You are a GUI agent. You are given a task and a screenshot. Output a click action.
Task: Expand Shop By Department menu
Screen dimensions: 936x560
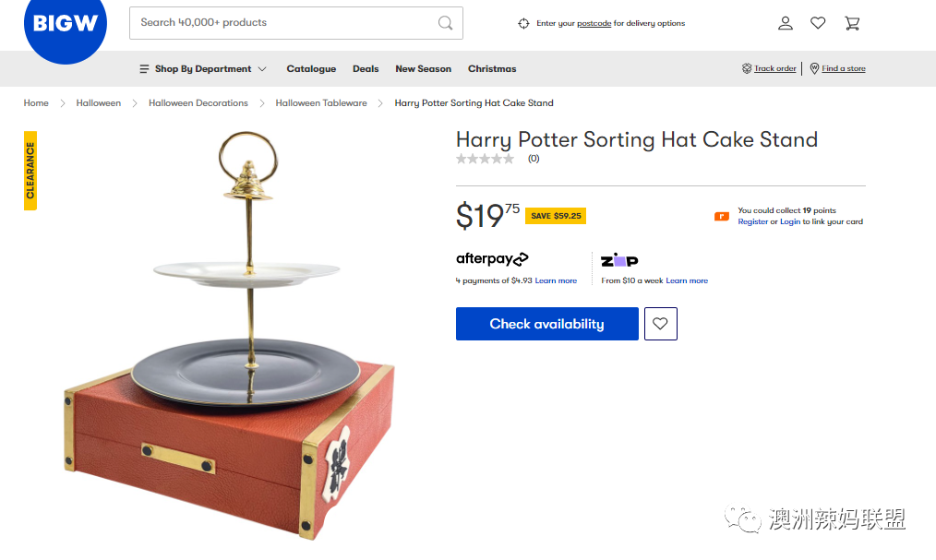(203, 69)
